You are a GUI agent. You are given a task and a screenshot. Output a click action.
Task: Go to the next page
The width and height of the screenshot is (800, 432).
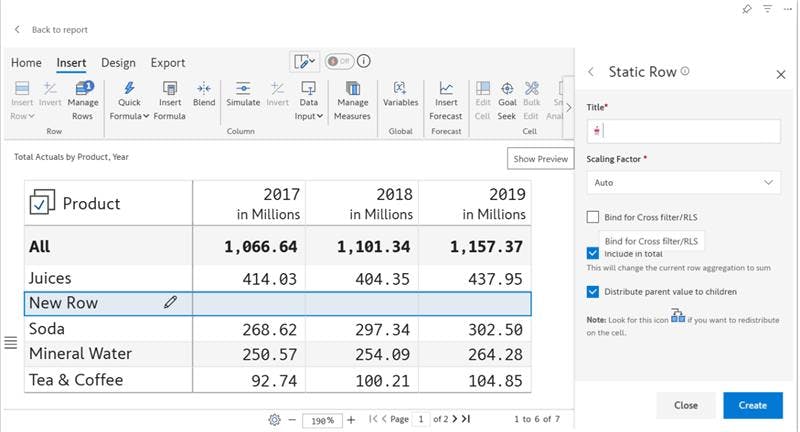[455, 419]
